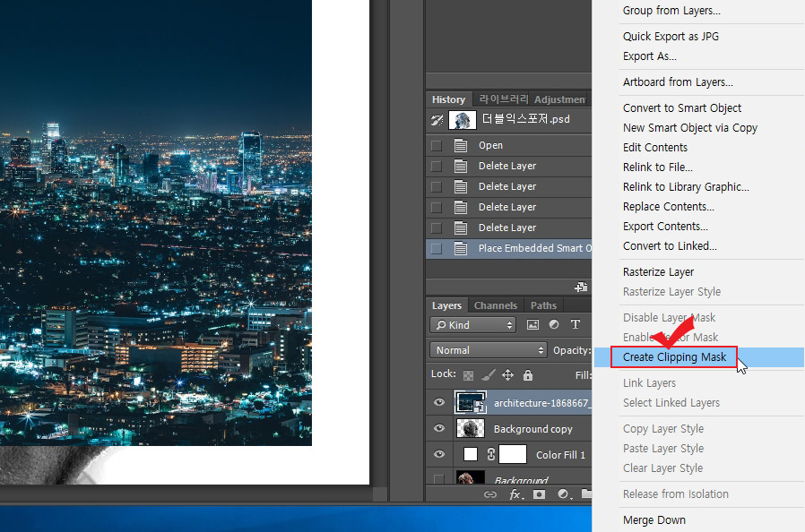This screenshot has height=532, width=805.
Task: Select Relink to File...
Action: point(658,167)
